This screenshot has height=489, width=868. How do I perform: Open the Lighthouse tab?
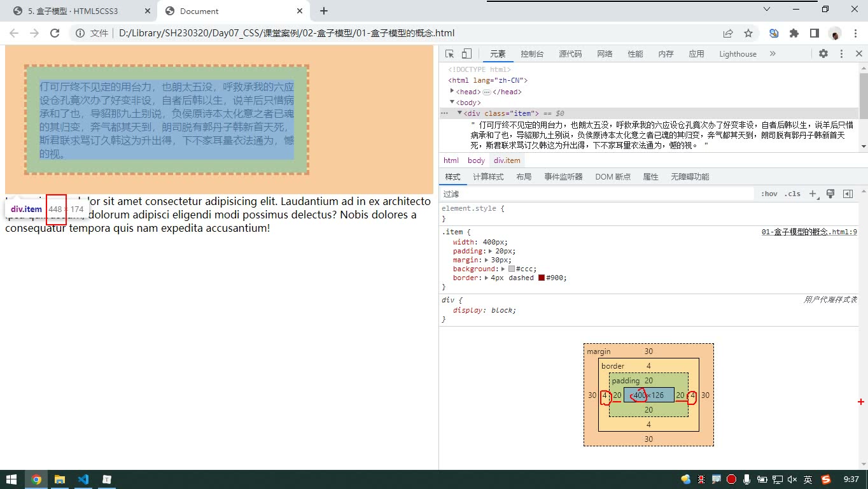(x=738, y=54)
